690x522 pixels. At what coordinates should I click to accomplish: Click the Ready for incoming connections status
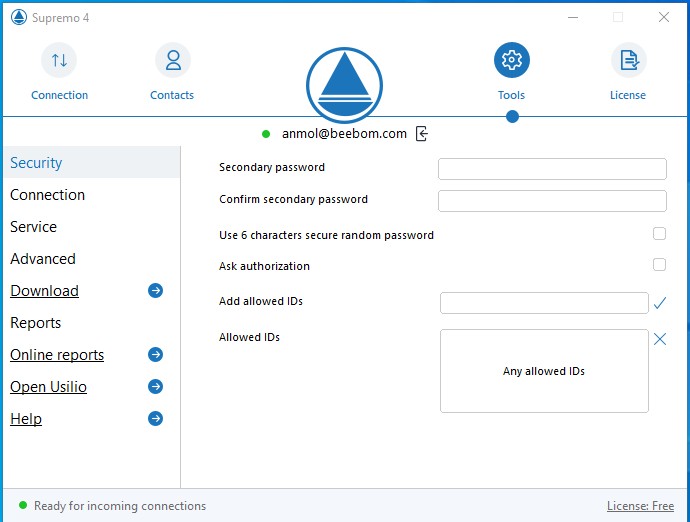[x=120, y=506]
